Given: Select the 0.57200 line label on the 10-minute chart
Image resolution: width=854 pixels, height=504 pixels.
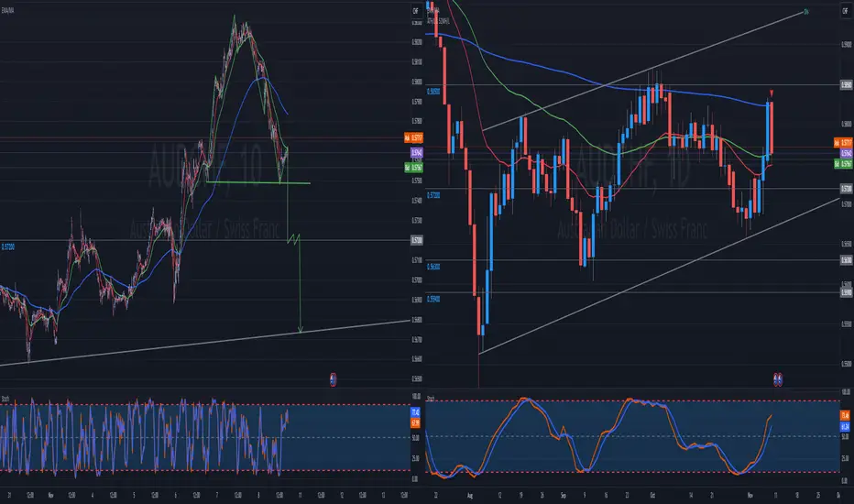Looking at the screenshot, I should (x=8, y=247).
